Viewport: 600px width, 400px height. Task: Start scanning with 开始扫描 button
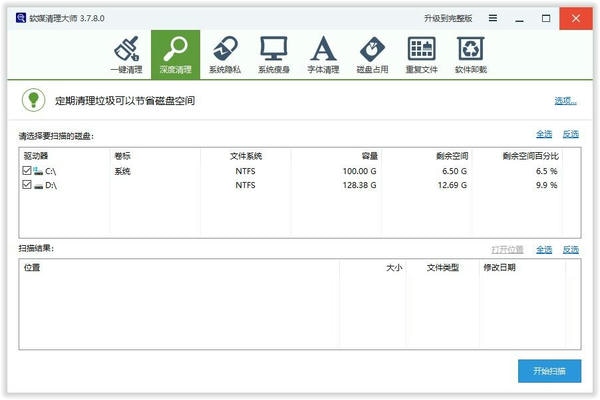[549, 371]
